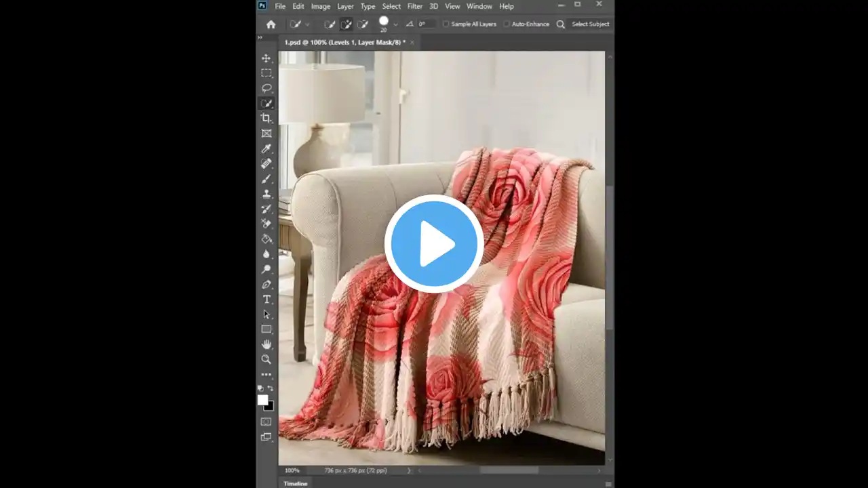Open the Help menu
This screenshot has width=868, height=488.
click(x=507, y=6)
